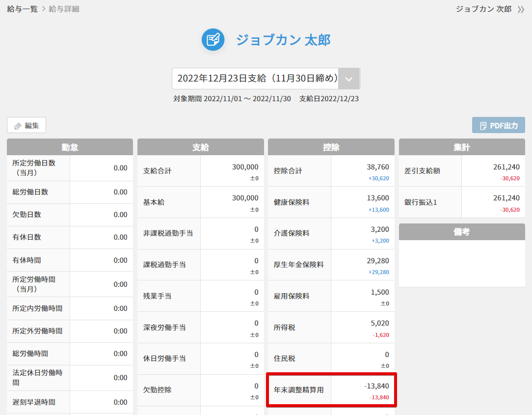The width and height of the screenshot is (532, 415).
Task: Click the 差引支給額 value 261,240
Action: 506,167
